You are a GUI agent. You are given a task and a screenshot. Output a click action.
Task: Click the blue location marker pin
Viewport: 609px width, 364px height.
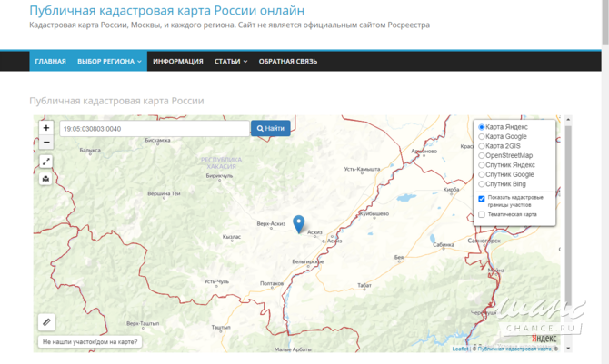[298, 224]
